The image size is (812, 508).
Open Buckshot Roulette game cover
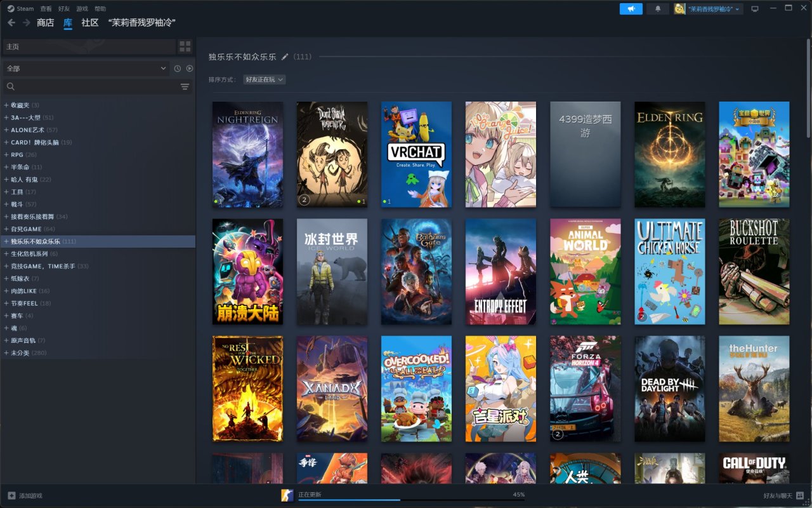754,272
